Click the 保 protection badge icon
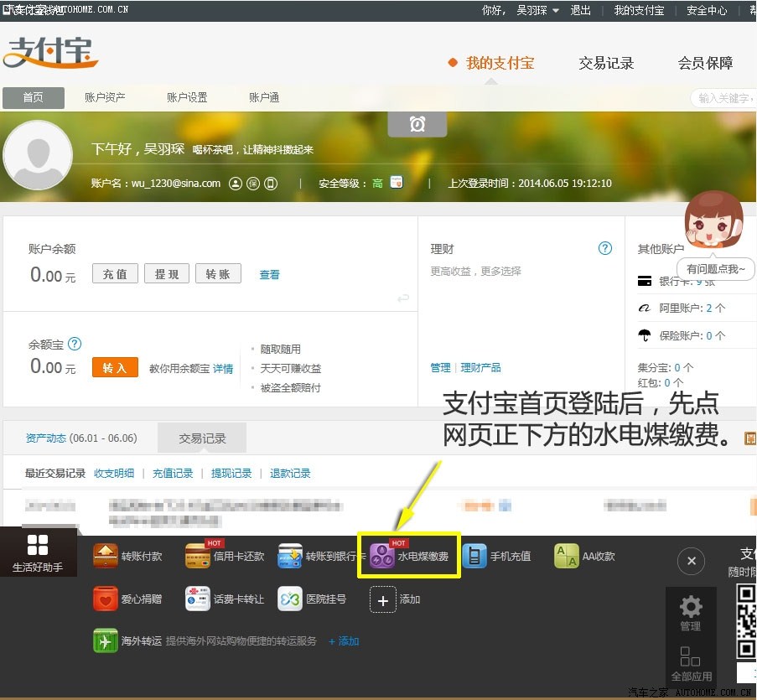 click(253, 184)
